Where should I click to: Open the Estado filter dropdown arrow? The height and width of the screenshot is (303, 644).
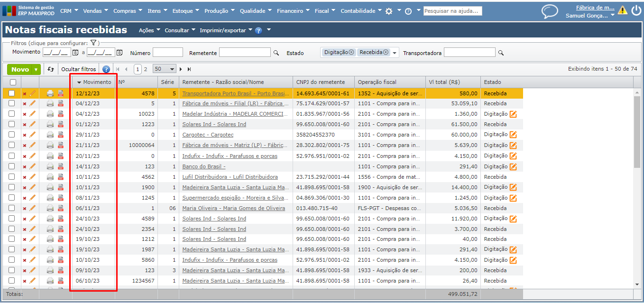point(395,53)
